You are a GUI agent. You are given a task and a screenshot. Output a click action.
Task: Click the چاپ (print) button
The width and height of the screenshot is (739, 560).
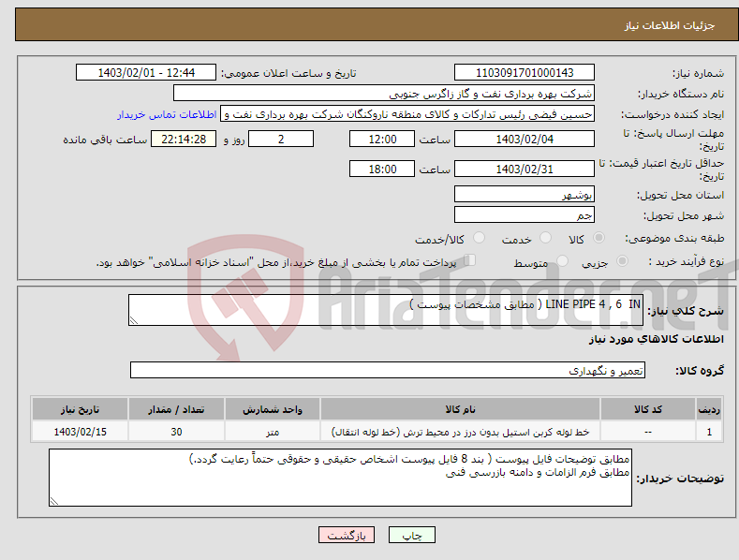[x=411, y=535]
